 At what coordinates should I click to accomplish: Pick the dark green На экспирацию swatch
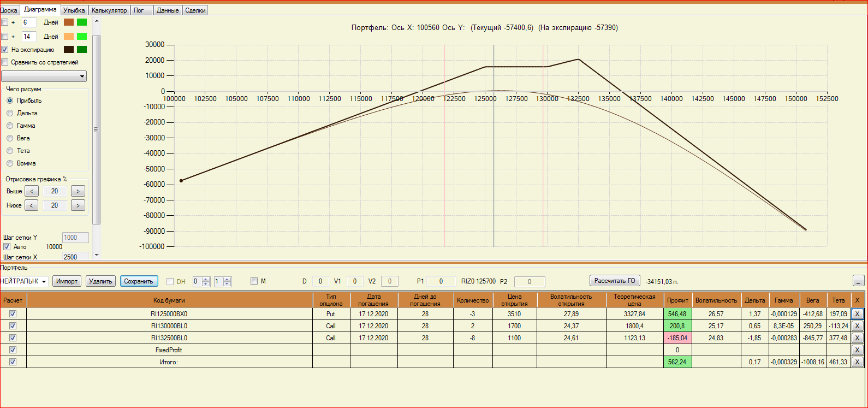82,50
